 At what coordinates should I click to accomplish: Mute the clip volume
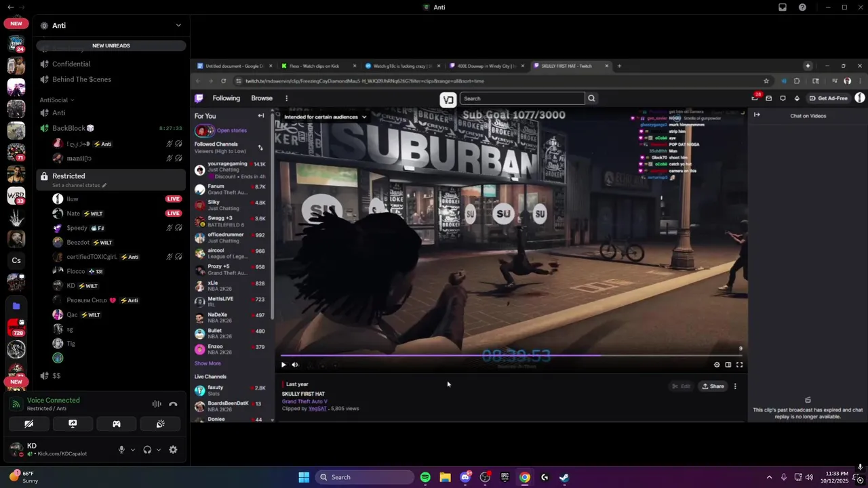point(295,365)
